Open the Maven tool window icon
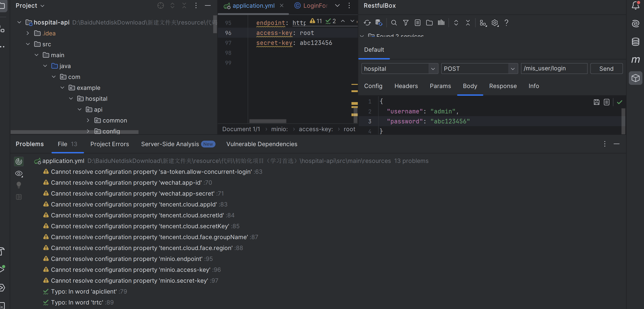The height and width of the screenshot is (309, 644). pos(635,60)
